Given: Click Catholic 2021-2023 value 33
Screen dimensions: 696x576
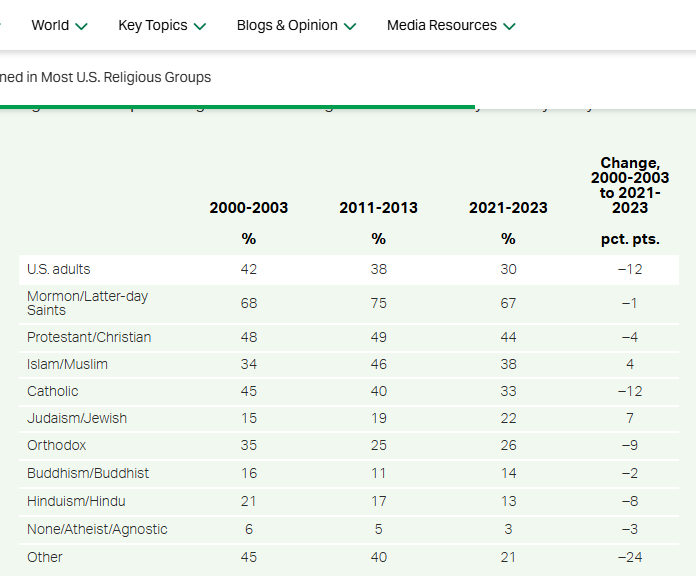Looking at the screenshot, I should [508, 391].
